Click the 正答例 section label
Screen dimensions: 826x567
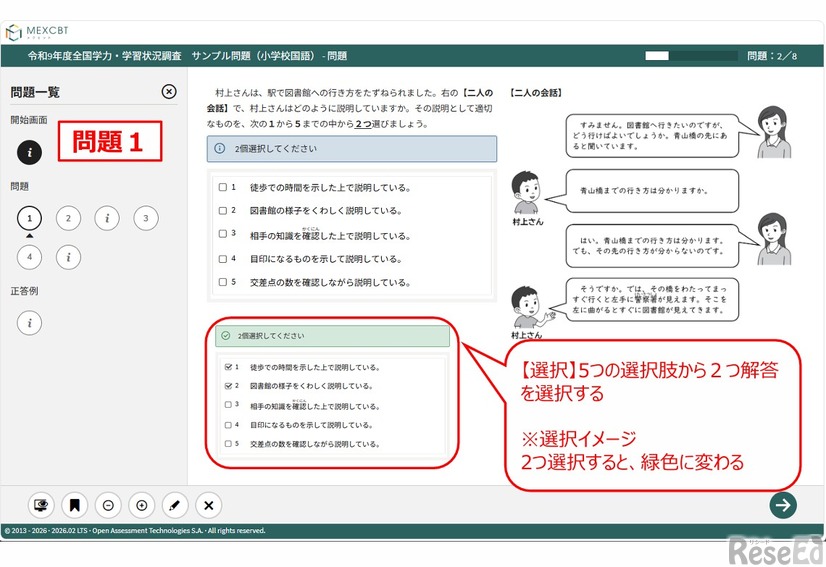coord(24,291)
